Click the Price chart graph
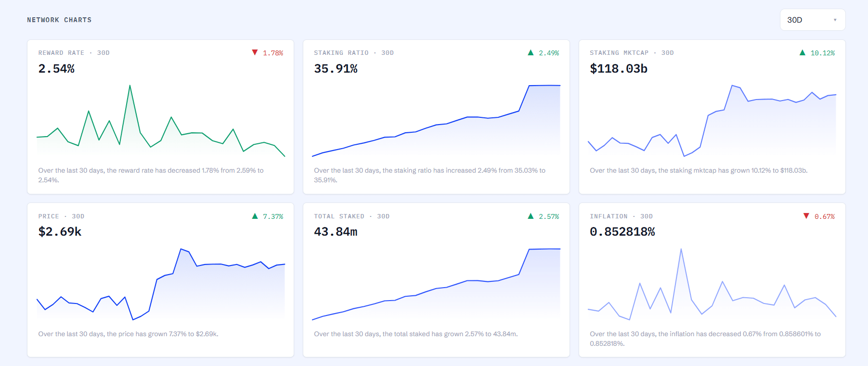868x366 pixels. [x=161, y=284]
